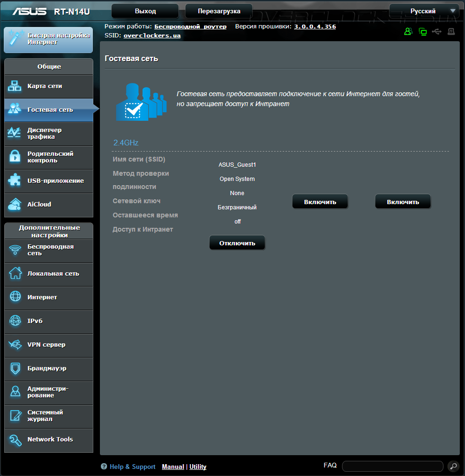This screenshot has height=476, width=465.
Task: Click the Administration user icon
Action: pos(15,392)
